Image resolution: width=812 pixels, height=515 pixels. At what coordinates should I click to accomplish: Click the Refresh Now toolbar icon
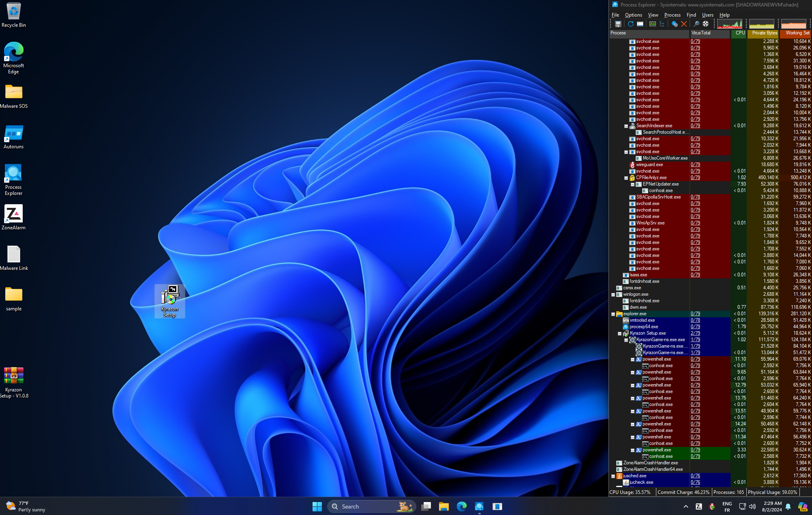(x=630, y=24)
